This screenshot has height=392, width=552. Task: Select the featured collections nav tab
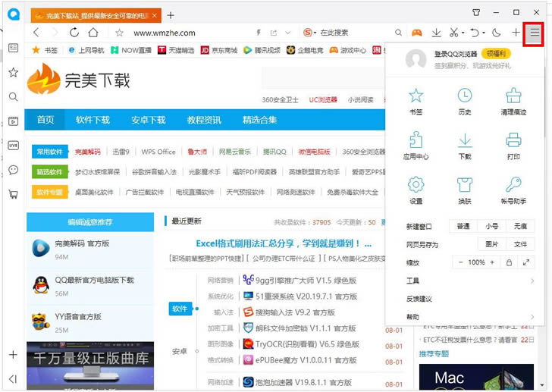[260, 120]
